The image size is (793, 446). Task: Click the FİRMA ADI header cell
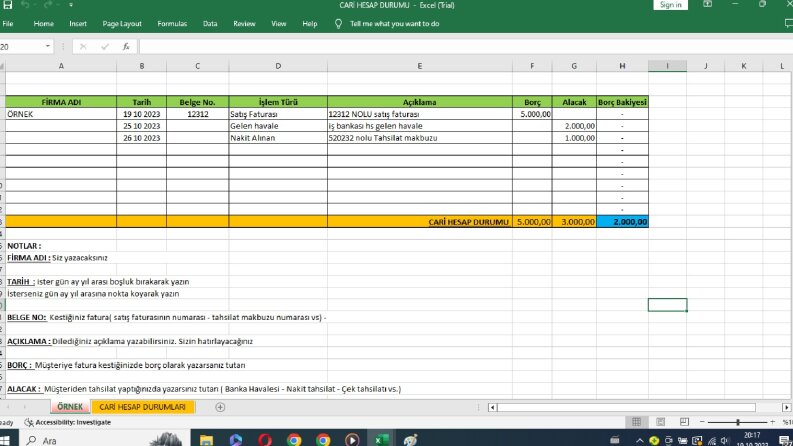click(x=61, y=102)
